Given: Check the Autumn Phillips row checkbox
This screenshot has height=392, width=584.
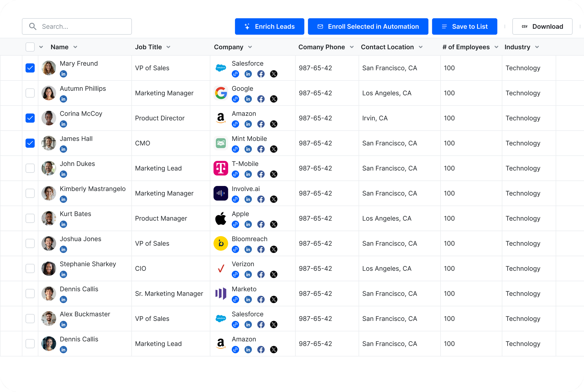Looking at the screenshot, I should (x=30, y=93).
